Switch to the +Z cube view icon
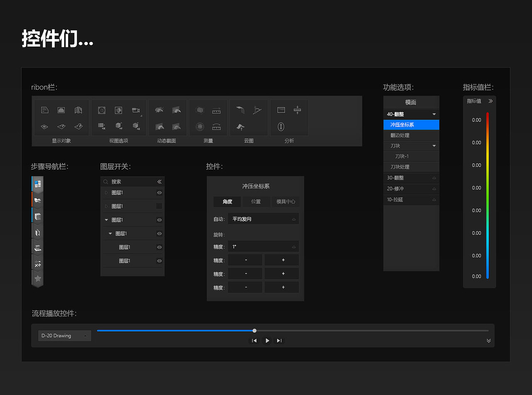This screenshot has width=532, height=395. 136,126
